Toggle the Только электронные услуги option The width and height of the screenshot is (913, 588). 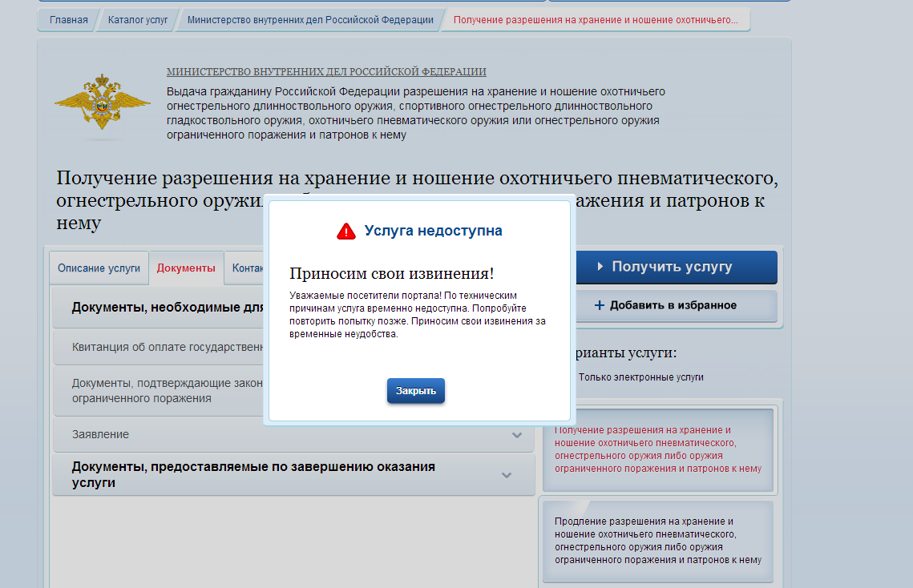(640, 377)
